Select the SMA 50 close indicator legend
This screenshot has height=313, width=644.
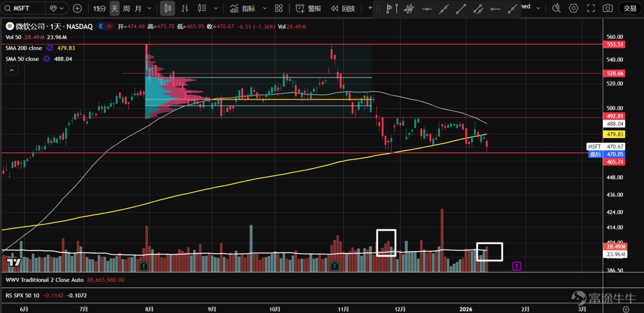pyautogui.click(x=22, y=59)
